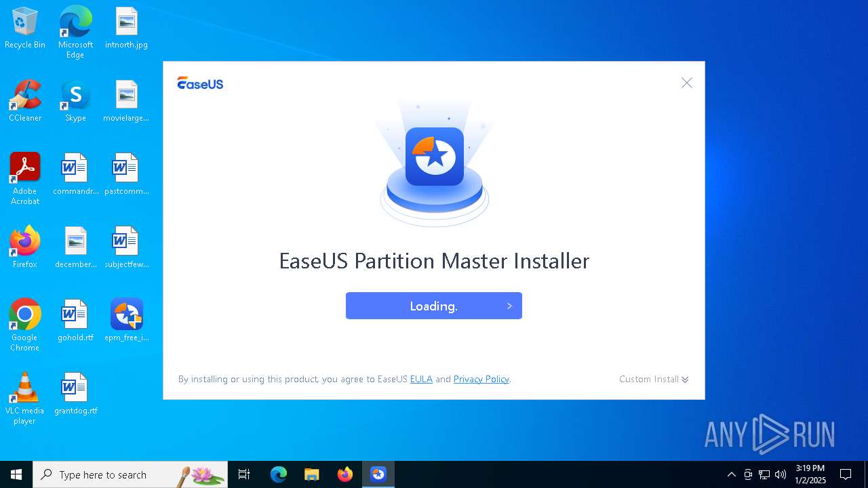Click the EaseUS logo in installer
The width and height of the screenshot is (868, 488).
tap(200, 83)
